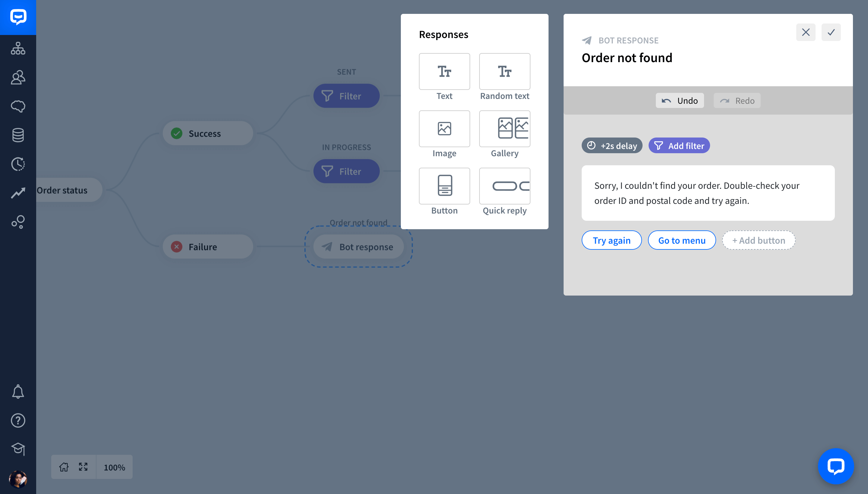The width and height of the screenshot is (868, 494).
Task: Open the user profile avatar
Action: pyautogui.click(x=18, y=479)
